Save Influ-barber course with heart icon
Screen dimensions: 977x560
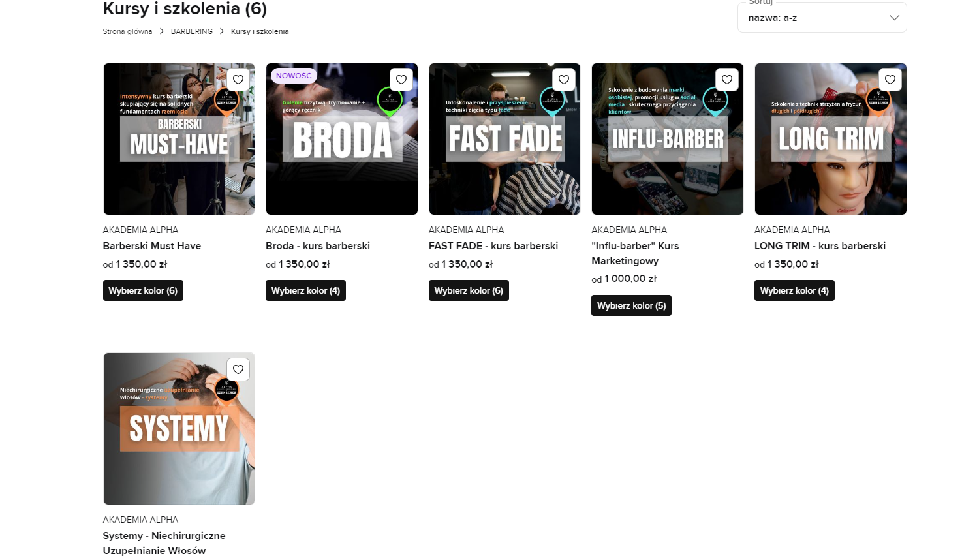tap(727, 80)
